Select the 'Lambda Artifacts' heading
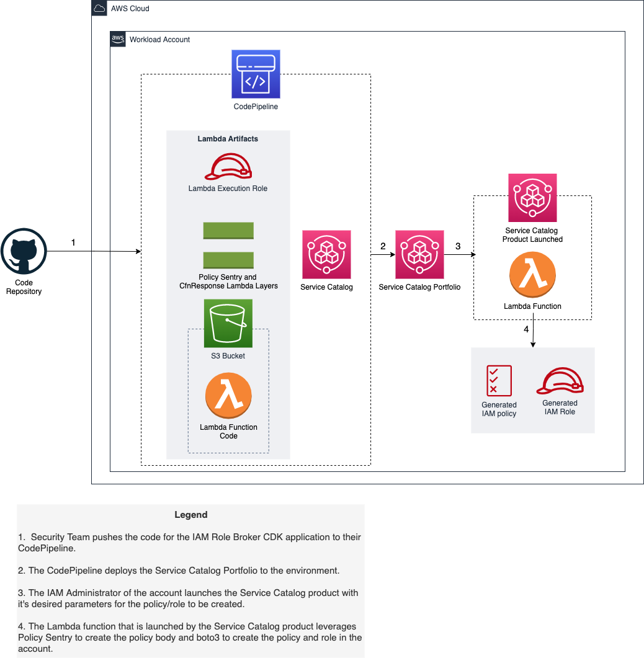Viewport: 644px width, 658px height. click(228, 139)
